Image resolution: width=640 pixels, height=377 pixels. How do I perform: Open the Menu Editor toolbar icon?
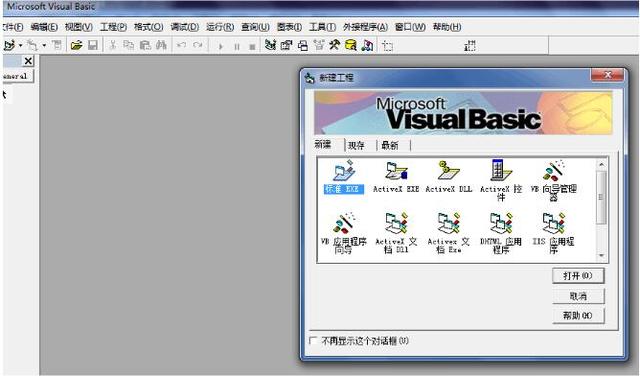56,45
